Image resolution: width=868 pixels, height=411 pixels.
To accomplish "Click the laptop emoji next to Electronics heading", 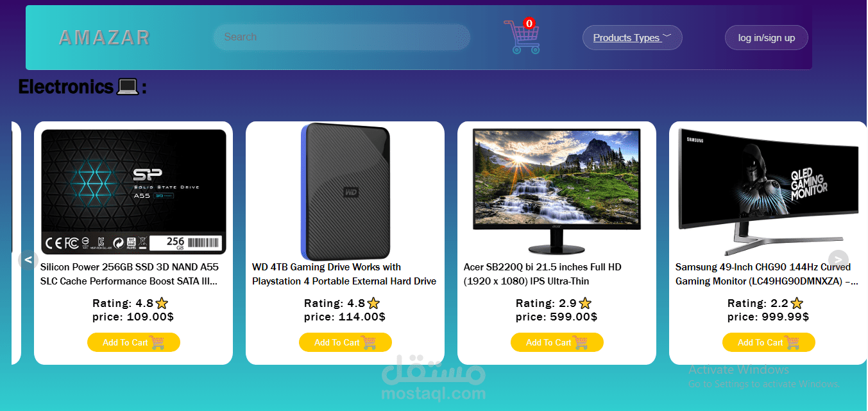I will point(128,87).
